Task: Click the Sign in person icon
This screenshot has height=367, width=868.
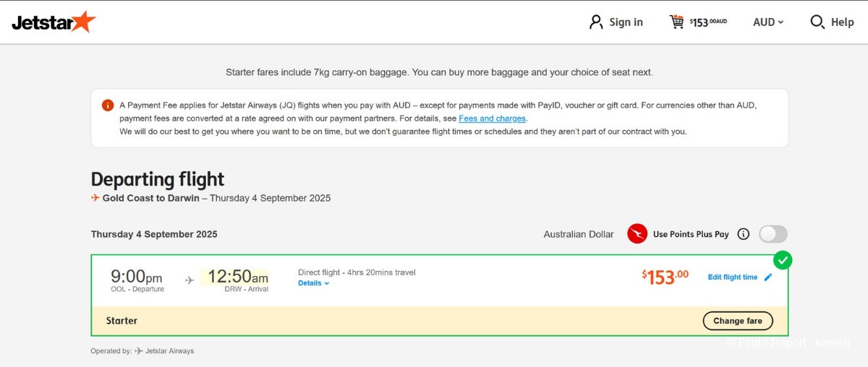Action: [596, 22]
